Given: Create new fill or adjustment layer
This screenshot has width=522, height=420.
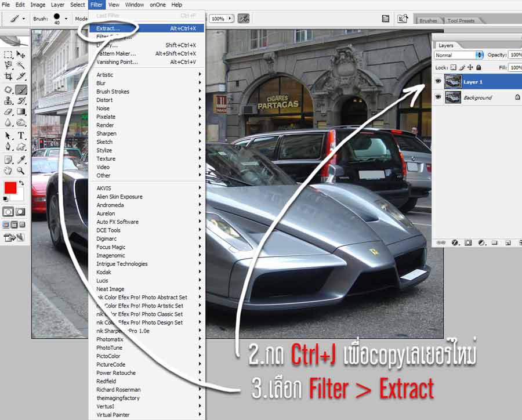Looking at the screenshot, I should coord(481,242).
